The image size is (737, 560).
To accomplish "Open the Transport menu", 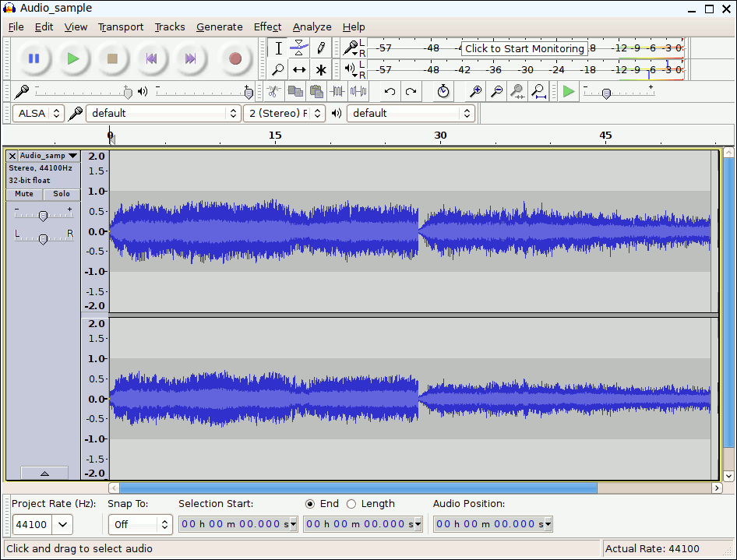I will [x=121, y=26].
